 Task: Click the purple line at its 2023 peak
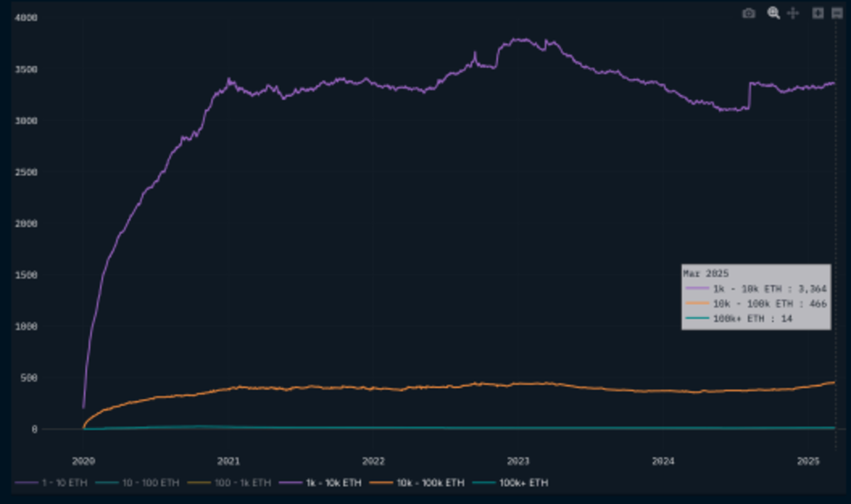point(514,37)
